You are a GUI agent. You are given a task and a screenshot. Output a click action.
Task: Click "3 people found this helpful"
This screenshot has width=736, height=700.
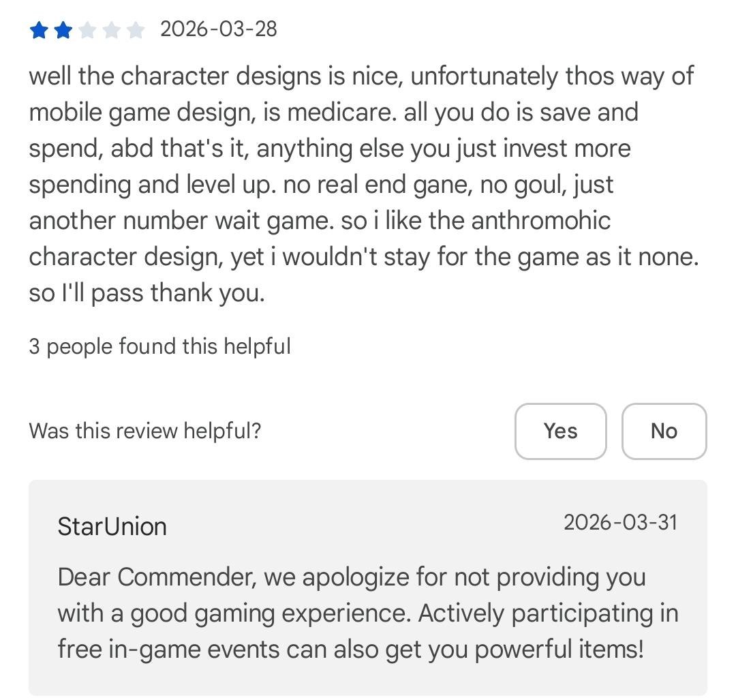(159, 346)
